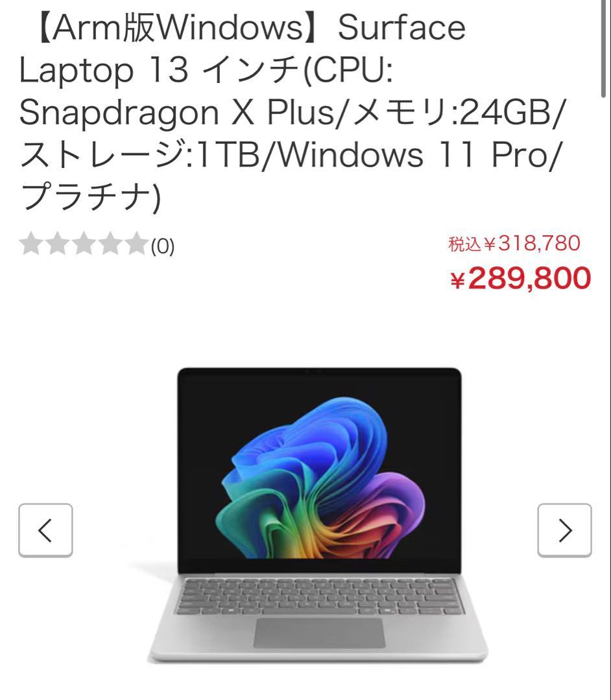Open the Surface Laptop product image
This screenshot has height=700, width=611.
pos(318,514)
